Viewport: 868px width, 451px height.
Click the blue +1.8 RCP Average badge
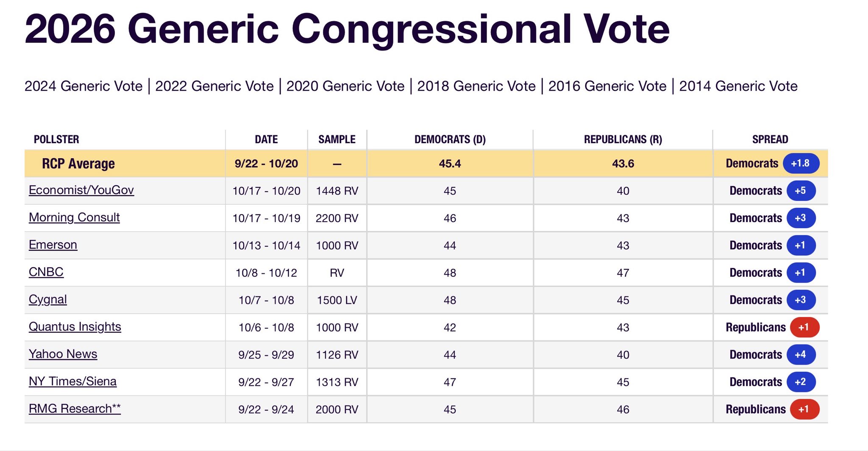click(x=800, y=163)
